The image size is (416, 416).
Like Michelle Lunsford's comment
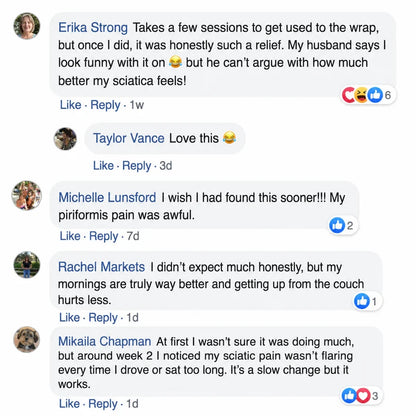click(70, 236)
